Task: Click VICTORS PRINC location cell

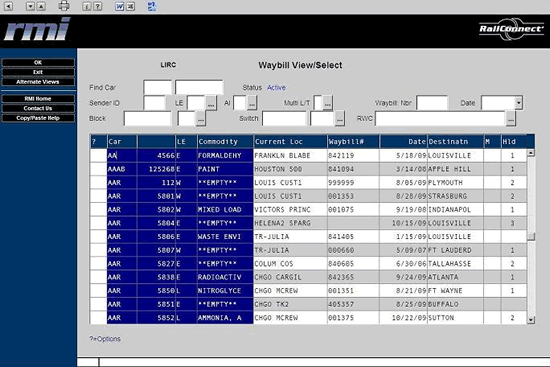Action: coord(290,209)
